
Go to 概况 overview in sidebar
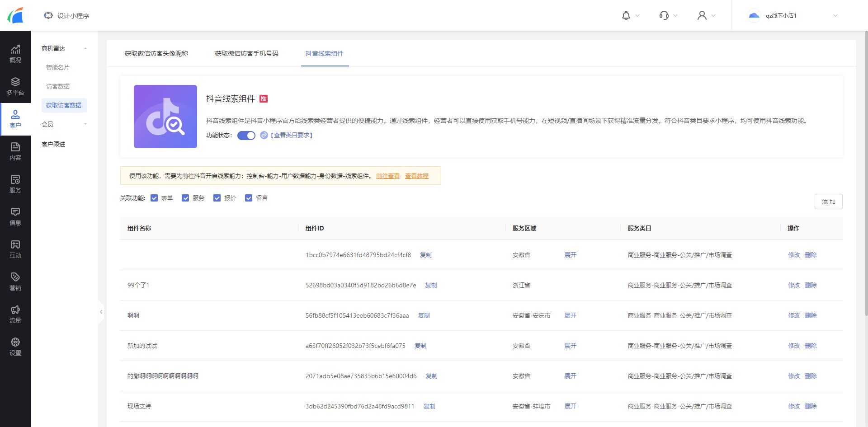coord(15,54)
